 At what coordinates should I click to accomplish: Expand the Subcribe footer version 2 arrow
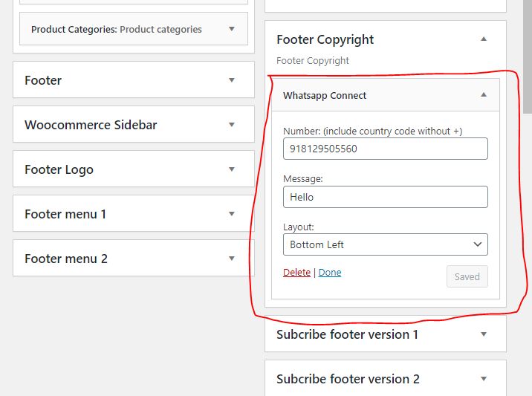(x=484, y=379)
